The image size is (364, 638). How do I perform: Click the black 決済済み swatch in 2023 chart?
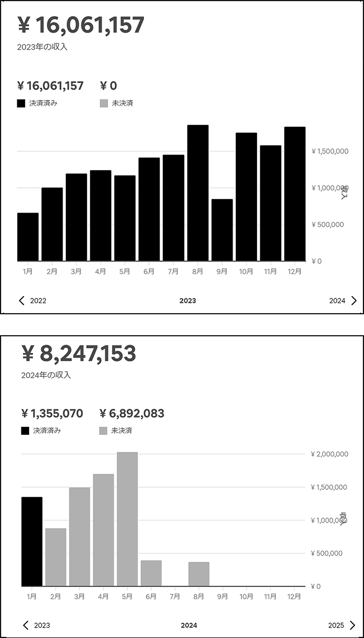(x=21, y=103)
